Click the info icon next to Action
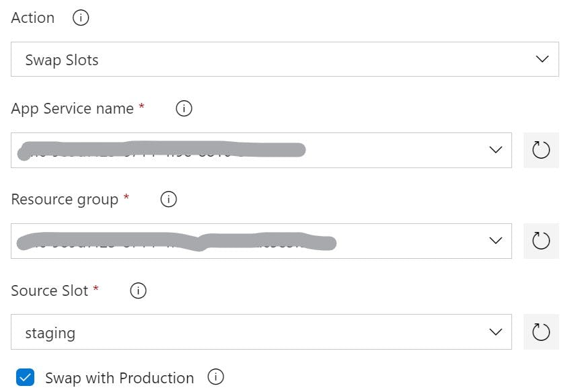Screen dimensions: 574x392 pyautogui.click(x=80, y=17)
